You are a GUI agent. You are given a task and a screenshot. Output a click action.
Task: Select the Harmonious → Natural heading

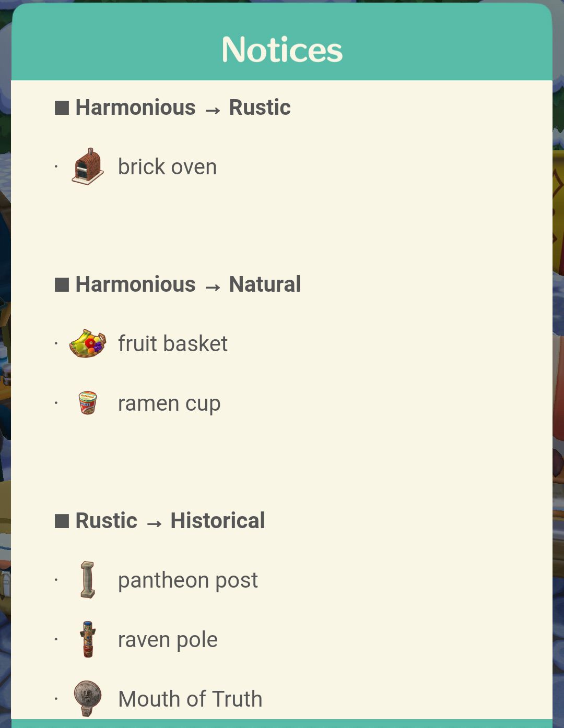click(x=188, y=284)
